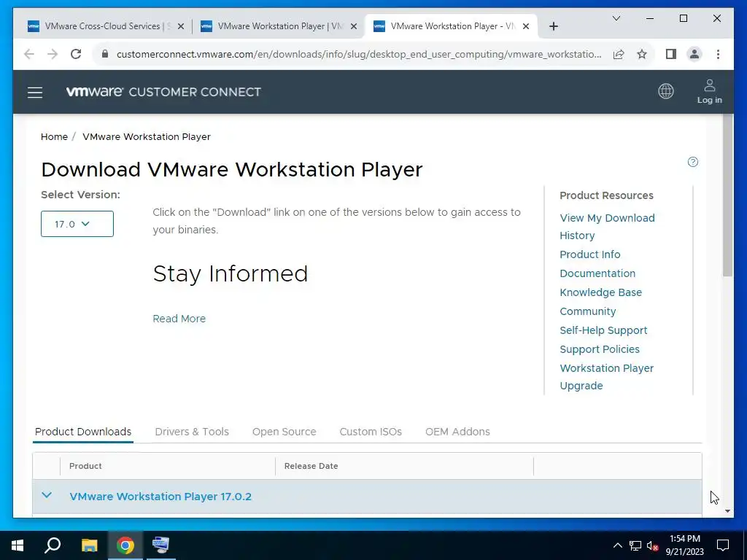
Task: Reload the page with the refresh icon
Action: pyautogui.click(x=76, y=54)
